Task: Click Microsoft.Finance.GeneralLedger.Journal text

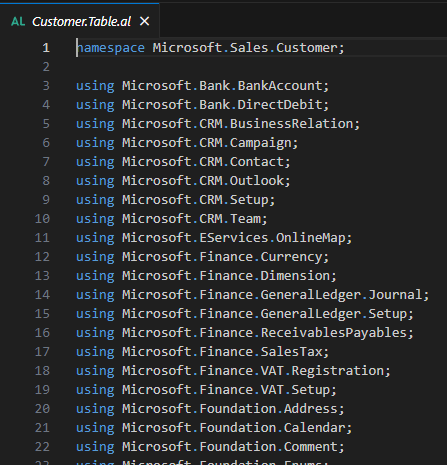Action: [x=273, y=295]
